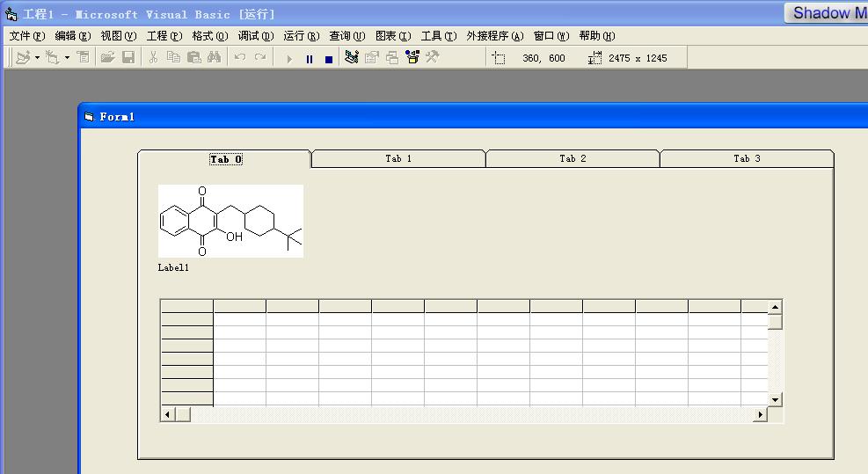Click the 360, 600 position readout
The width and height of the screenshot is (868, 474).
[x=543, y=58]
